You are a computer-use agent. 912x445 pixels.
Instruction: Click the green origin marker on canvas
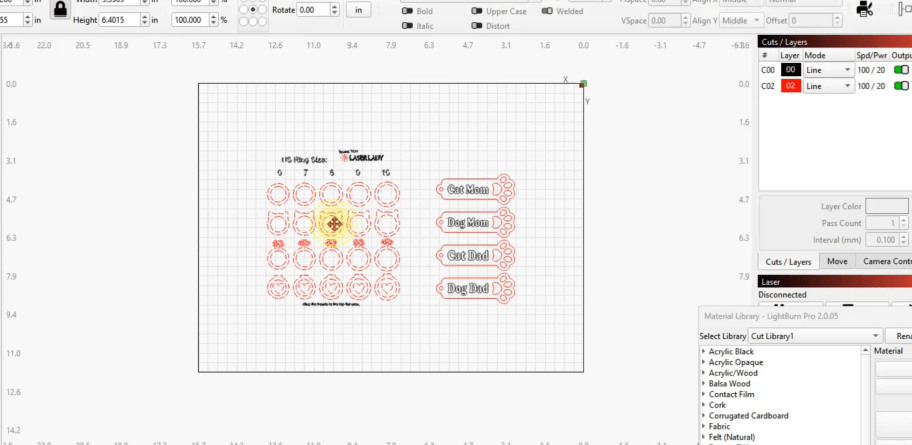[x=583, y=84]
